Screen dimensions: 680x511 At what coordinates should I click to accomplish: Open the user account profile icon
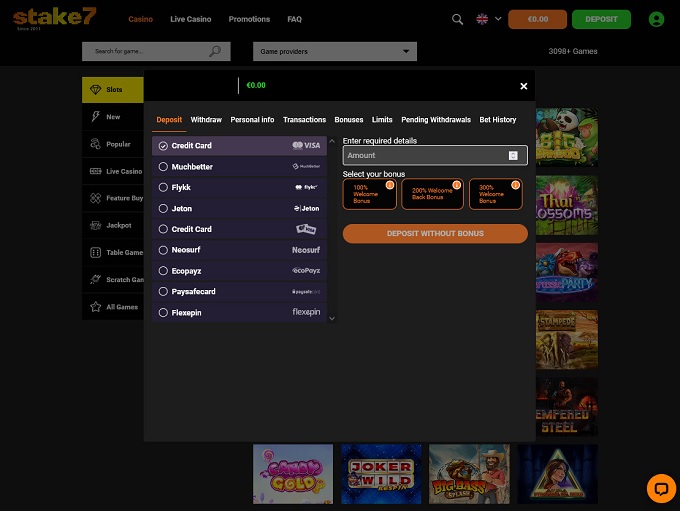coord(656,19)
